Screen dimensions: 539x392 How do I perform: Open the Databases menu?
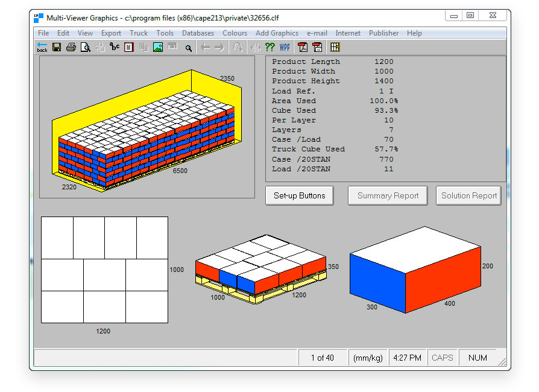click(198, 33)
